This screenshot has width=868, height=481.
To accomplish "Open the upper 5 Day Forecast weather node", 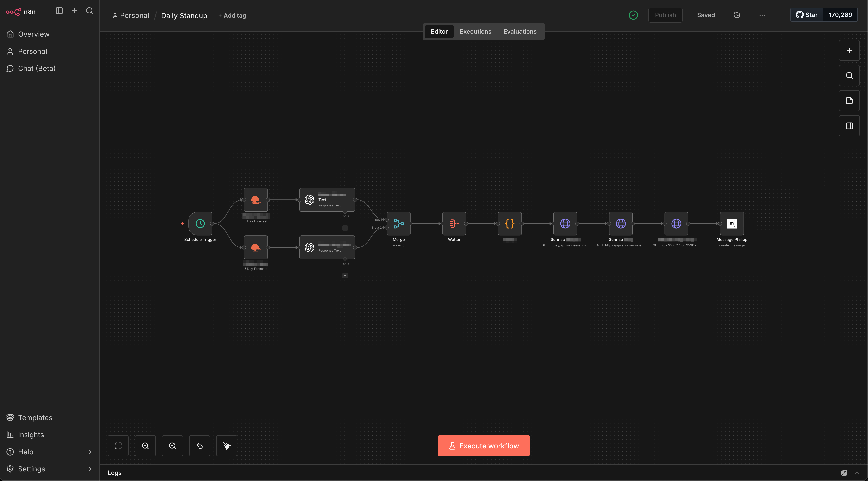I will pyautogui.click(x=256, y=200).
